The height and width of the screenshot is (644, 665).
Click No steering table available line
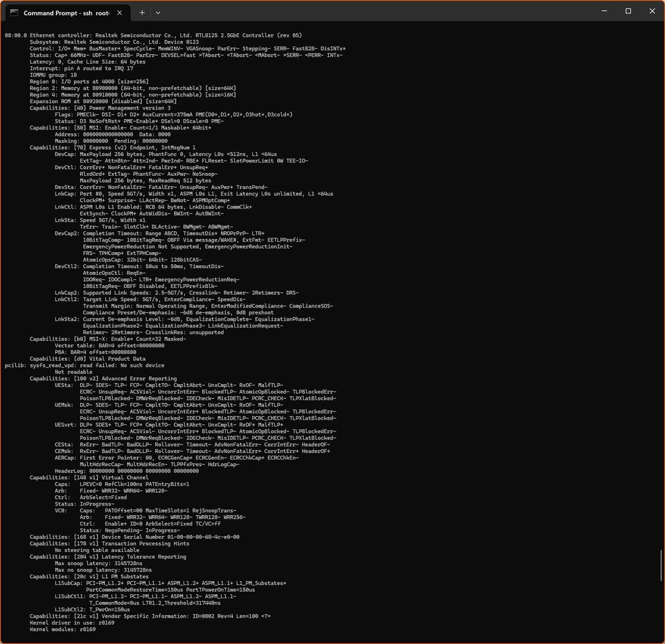pyautogui.click(x=97, y=550)
